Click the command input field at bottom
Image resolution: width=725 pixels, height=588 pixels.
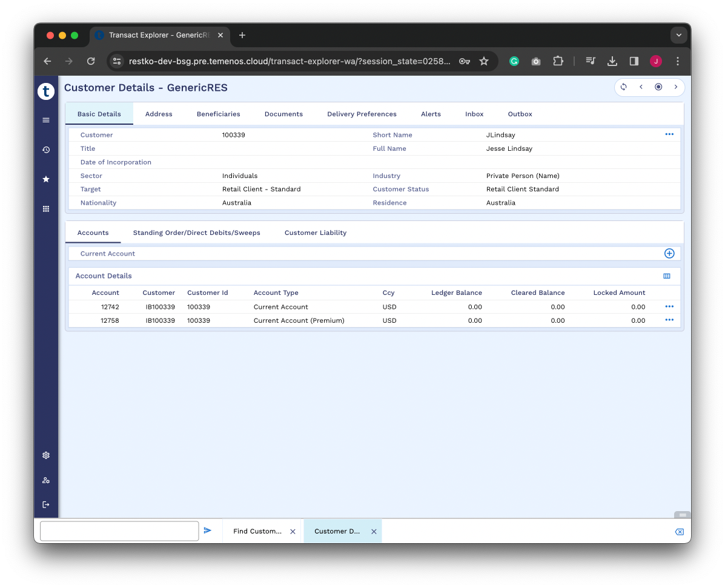coord(119,531)
